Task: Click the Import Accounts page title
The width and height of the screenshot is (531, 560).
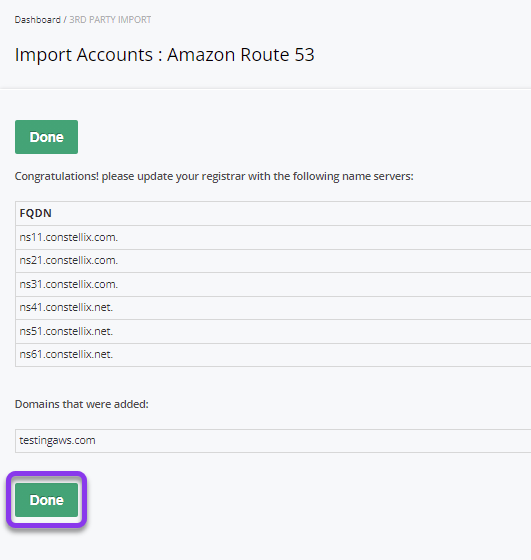Action: [x=165, y=55]
